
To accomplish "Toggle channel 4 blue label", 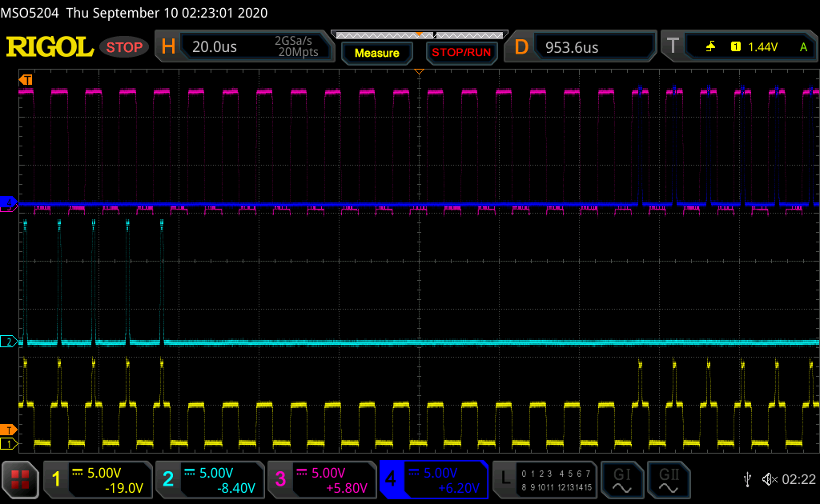I will pos(391,479).
